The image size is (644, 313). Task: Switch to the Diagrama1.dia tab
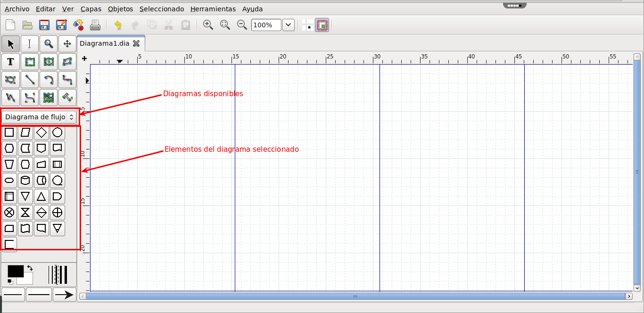tap(104, 43)
